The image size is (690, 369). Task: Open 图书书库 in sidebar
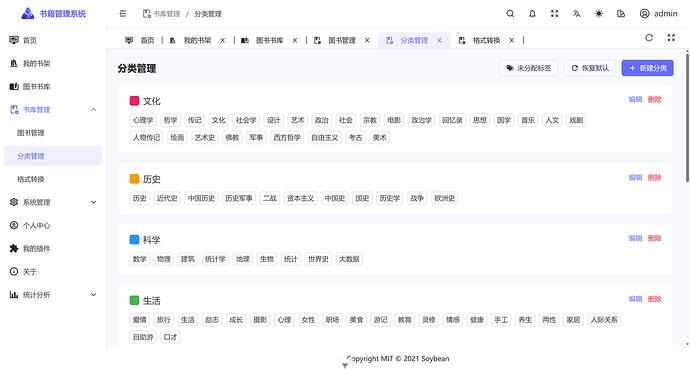(53, 87)
